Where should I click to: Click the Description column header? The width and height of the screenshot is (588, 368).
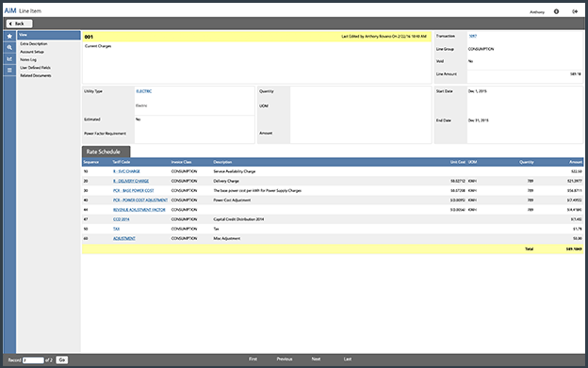[x=222, y=162]
